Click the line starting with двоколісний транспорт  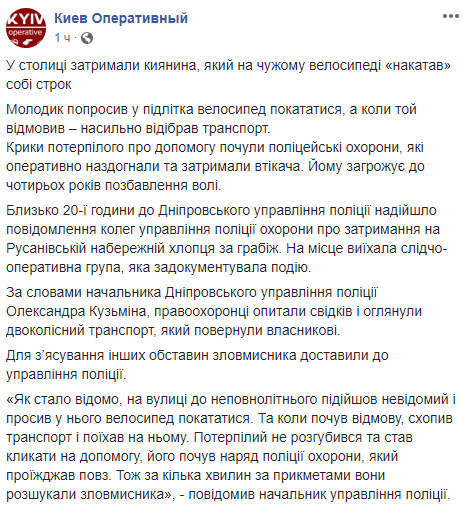(173, 330)
